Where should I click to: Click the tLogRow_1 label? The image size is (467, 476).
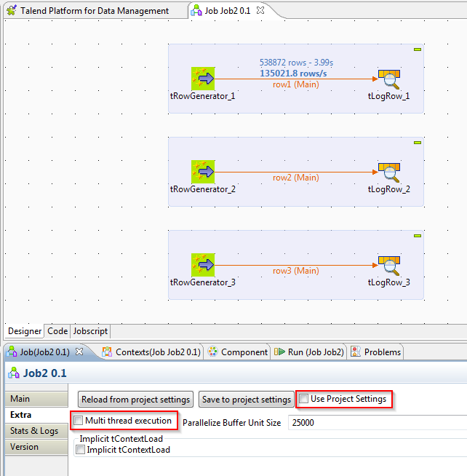point(389,96)
